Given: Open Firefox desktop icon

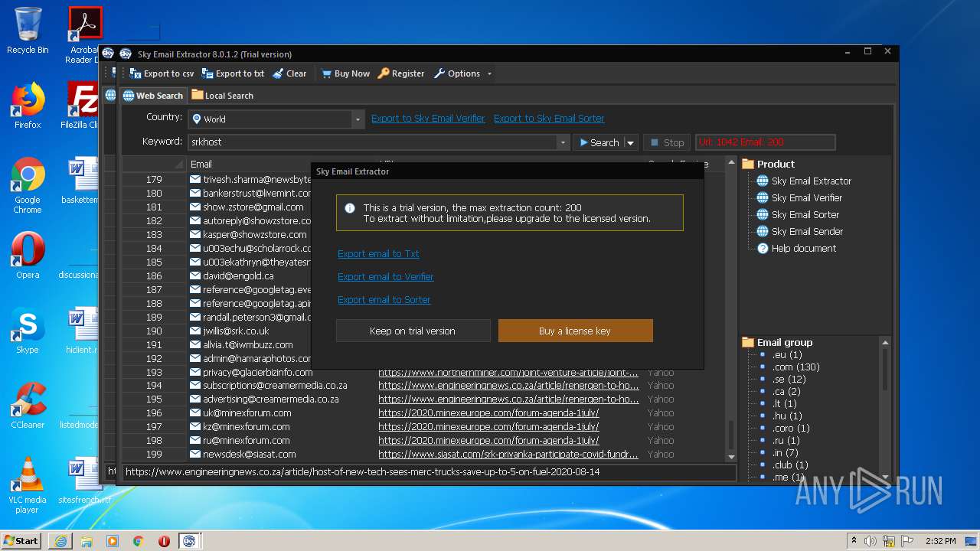Looking at the screenshot, I should 28,106.
